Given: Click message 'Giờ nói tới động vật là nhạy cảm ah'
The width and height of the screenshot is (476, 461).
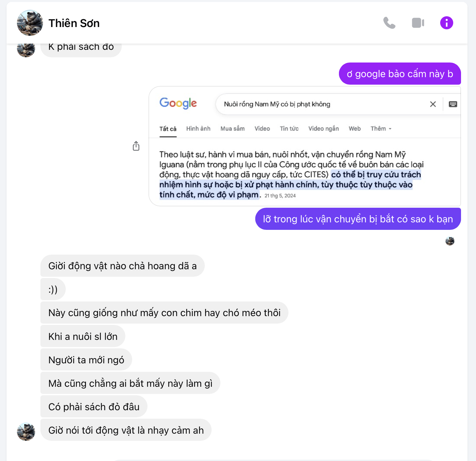Looking at the screenshot, I should 126,430.
